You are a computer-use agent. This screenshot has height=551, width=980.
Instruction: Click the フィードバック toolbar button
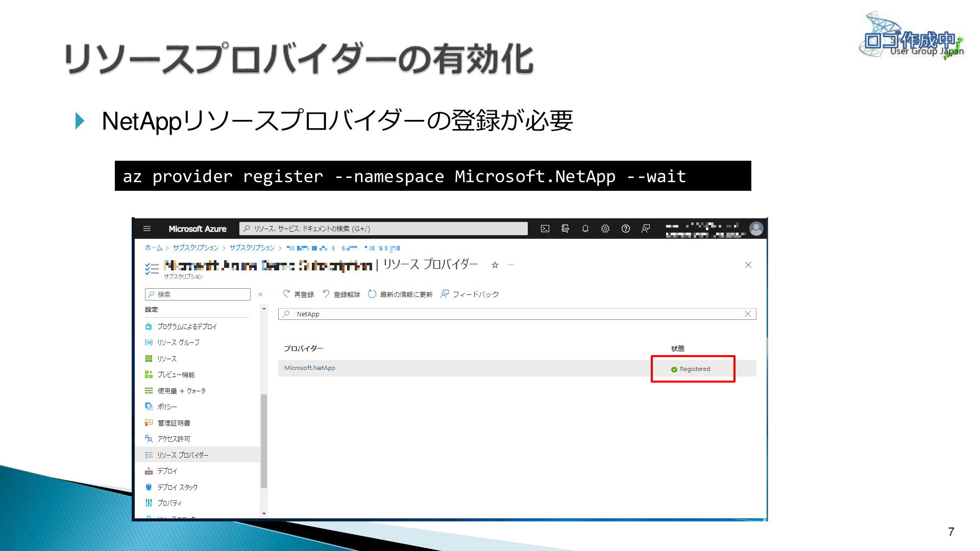(x=470, y=294)
